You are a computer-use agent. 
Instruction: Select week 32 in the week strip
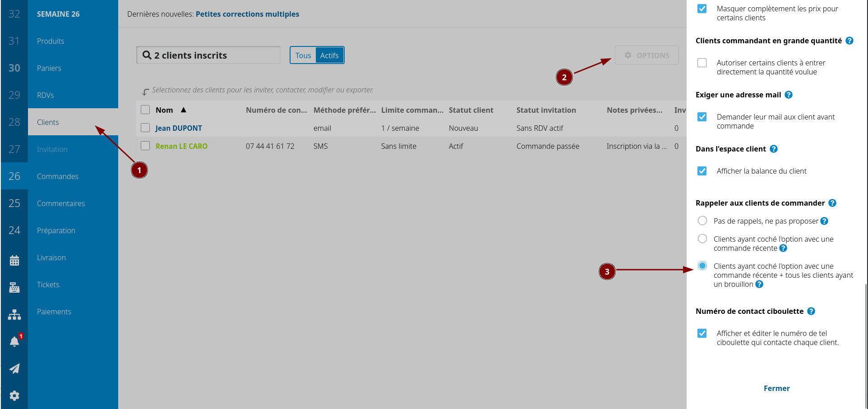[14, 14]
